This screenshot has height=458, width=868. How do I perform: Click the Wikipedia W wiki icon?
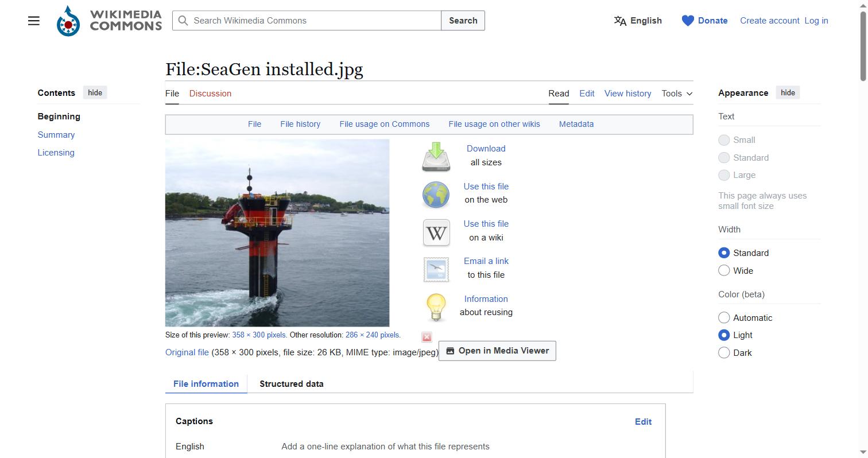click(436, 232)
